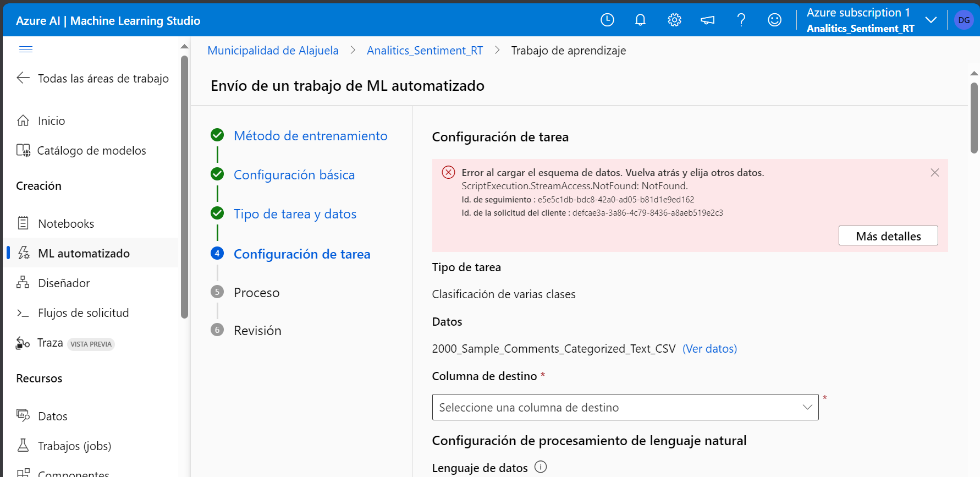This screenshot has height=477, width=980.
Task: Click the dataset name 2000_Sample_Comments_Categorized_Text_CSV
Action: [x=554, y=349]
